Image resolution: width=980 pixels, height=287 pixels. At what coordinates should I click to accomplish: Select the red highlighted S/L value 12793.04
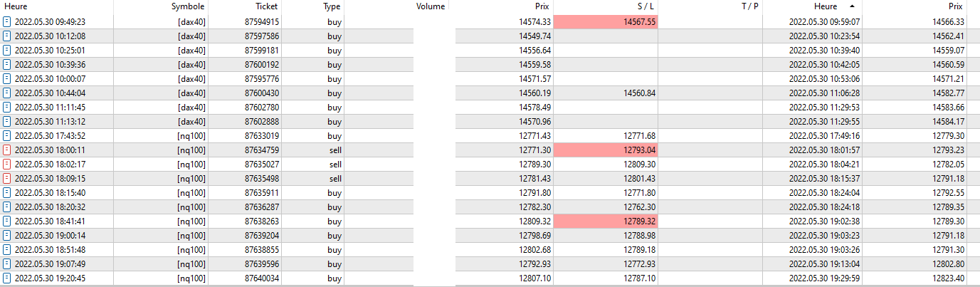click(605, 150)
